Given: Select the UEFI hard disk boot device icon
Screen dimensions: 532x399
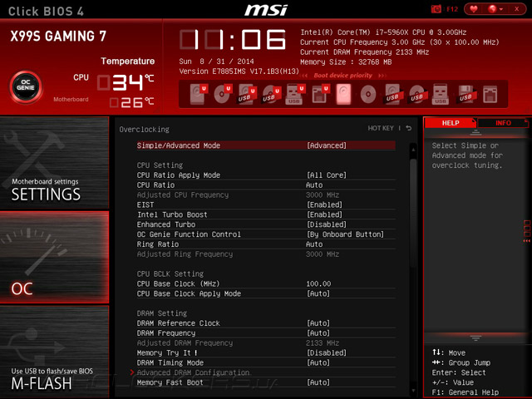Looking at the screenshot, I should coord(199,94).
